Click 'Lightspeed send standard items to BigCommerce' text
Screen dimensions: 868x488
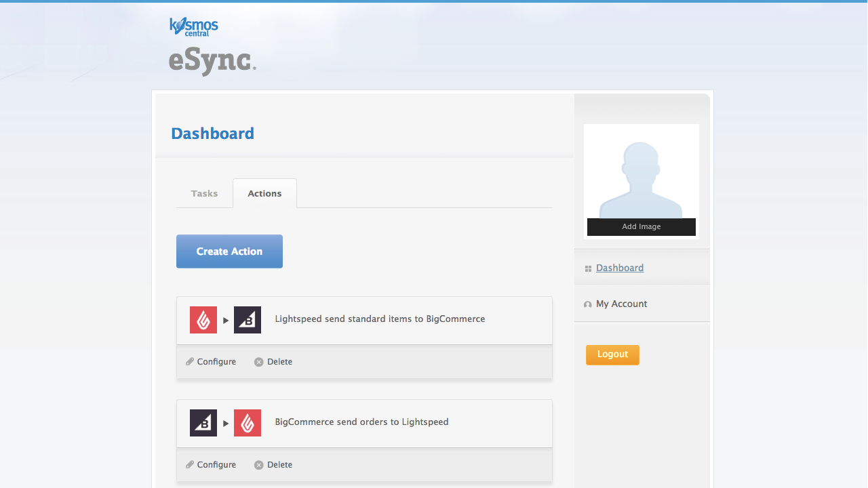[380, 319]
